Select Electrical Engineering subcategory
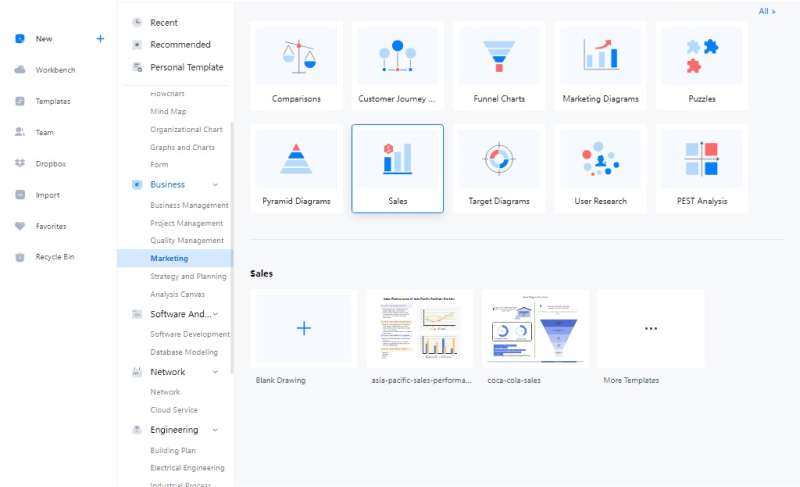The image size is (800, 487). pos(187,468)
